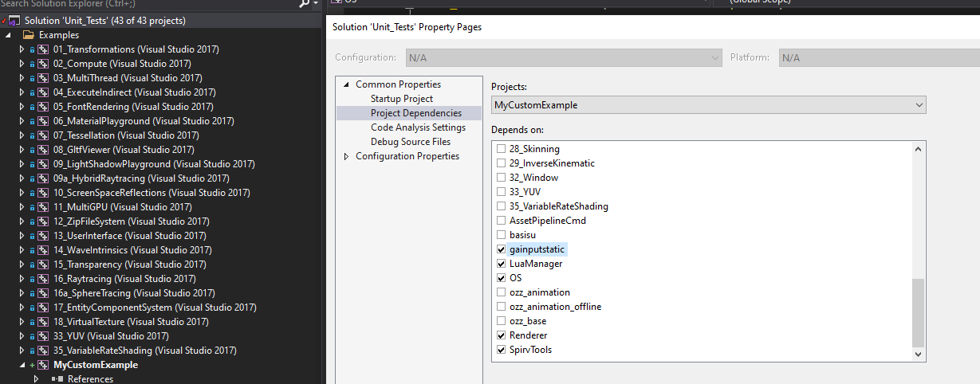Expand the 16a_SphereTracing project
This screenshot has height=384, width=980.
(x=22, y=293)
